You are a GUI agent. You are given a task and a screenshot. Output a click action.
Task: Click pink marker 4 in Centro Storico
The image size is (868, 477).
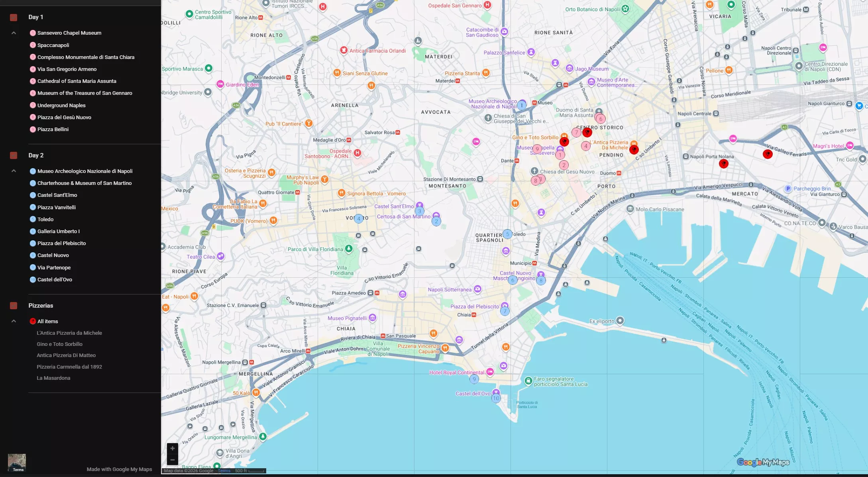pos(585,146)
